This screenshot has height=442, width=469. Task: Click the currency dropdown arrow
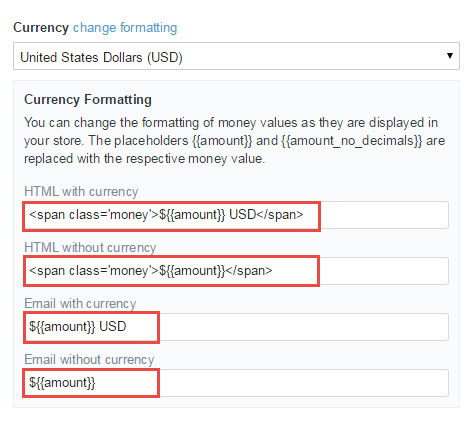coord(450,55)
